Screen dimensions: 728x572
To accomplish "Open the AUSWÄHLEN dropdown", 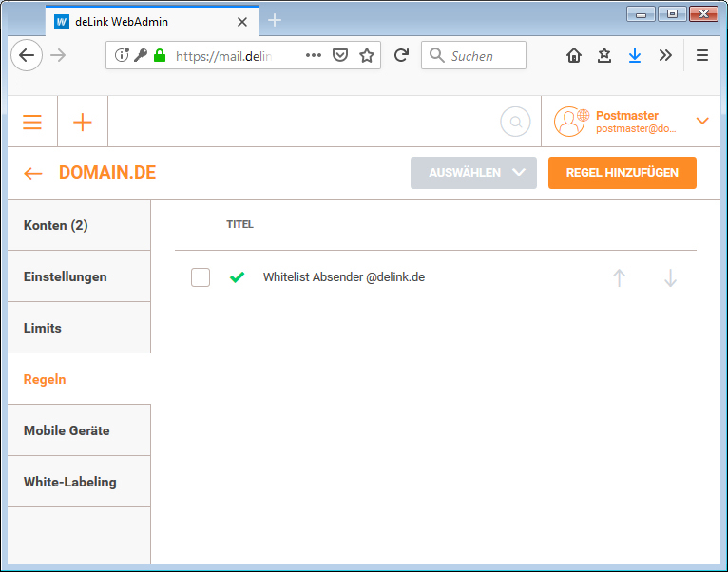I will click(473, 173).
